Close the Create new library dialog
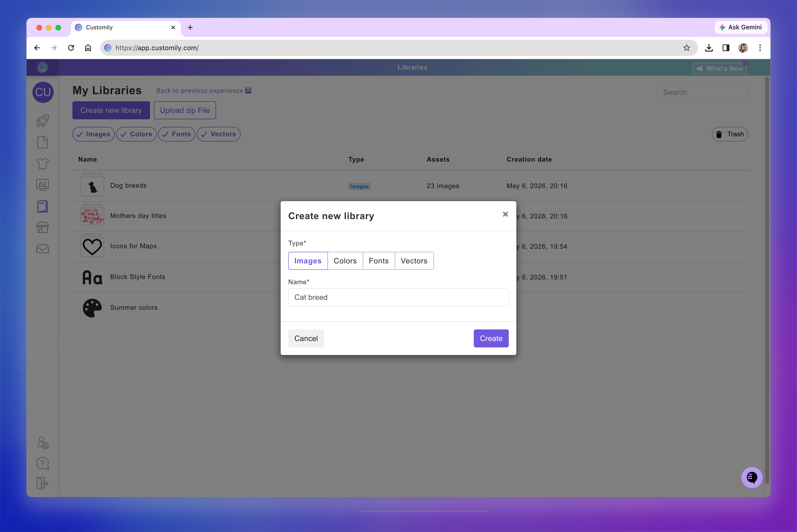The image size is (797, 532). click(x=505, y=214)
